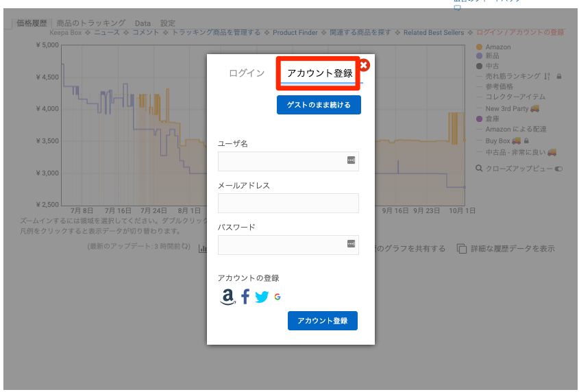Click password manager icon in パスワード field
Viewport: 579px width, 392px height.
coord(351,243)
